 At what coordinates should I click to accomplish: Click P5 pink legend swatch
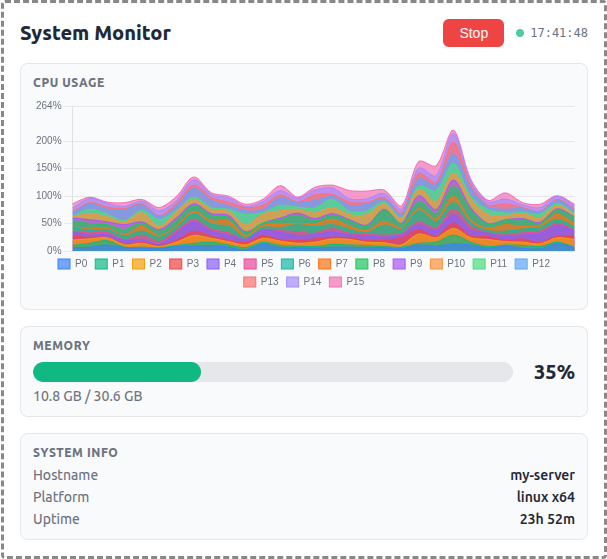(x=252, y=263)
